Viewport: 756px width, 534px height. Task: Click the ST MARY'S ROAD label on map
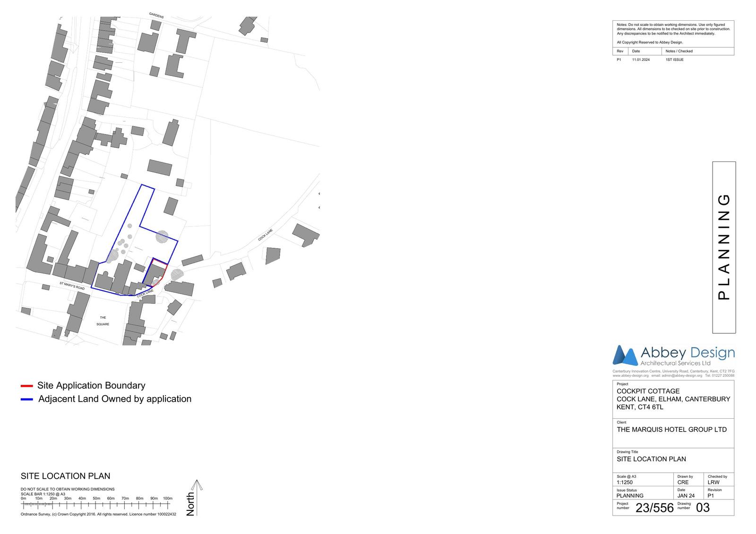click(x=72, y=286)
